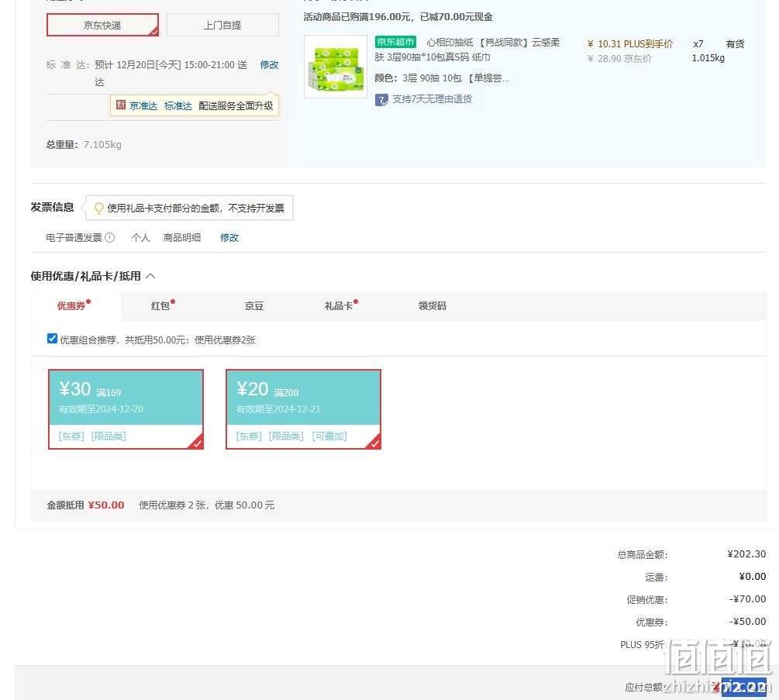Select 京东快递 delivery option
The height and width of the screenshot is (700, 779).
point(102,25)
